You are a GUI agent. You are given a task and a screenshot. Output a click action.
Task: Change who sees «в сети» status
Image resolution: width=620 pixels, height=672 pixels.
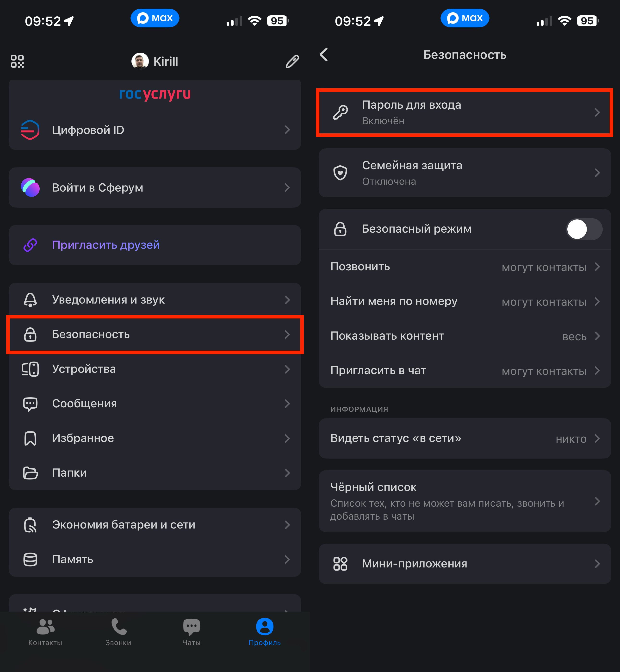465,438
